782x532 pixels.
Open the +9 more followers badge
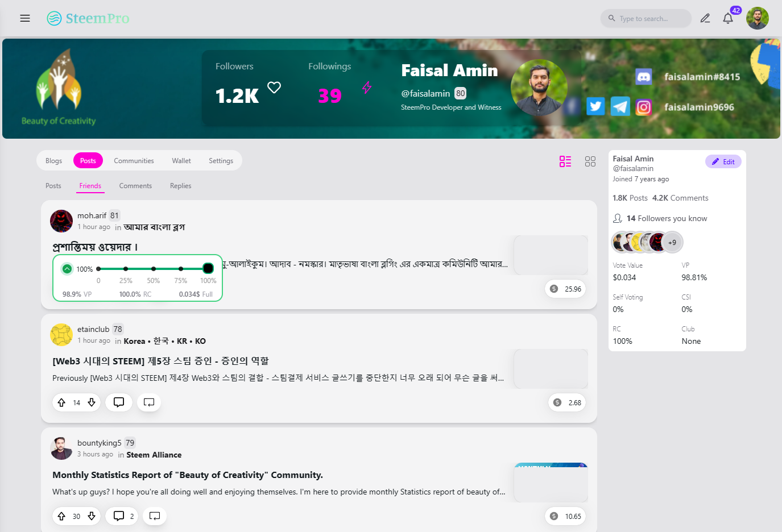[672, 242]
